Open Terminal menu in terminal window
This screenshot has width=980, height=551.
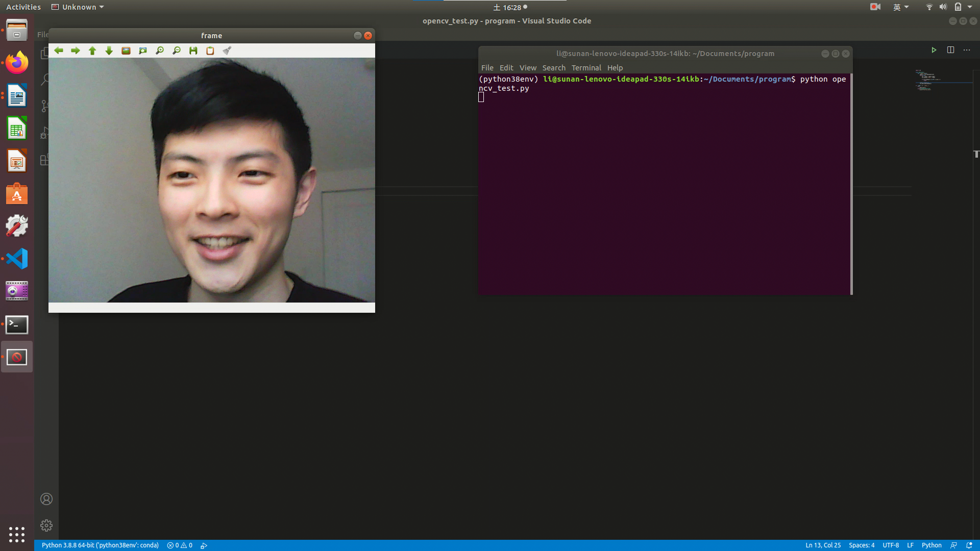pos(586,68)
